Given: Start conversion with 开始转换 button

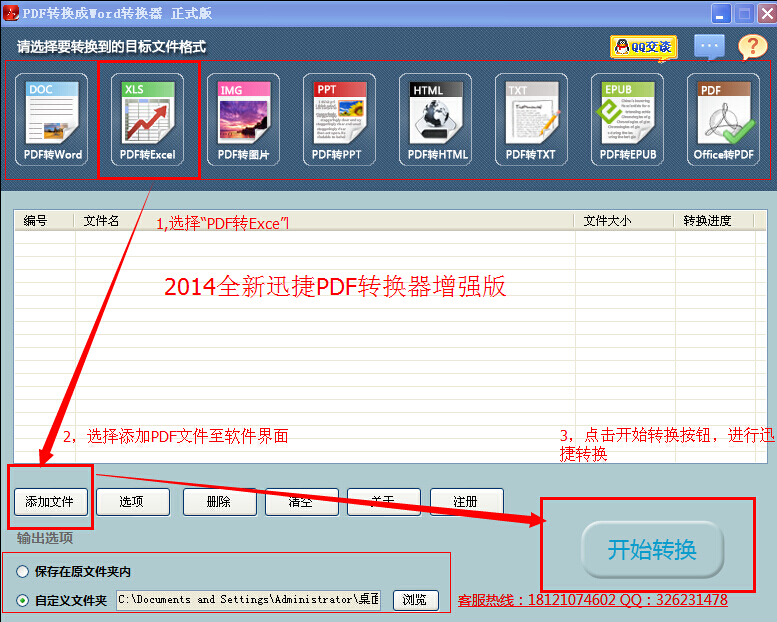Looking at the screenshot, I should pyautogui.click(x=653, y=549).
